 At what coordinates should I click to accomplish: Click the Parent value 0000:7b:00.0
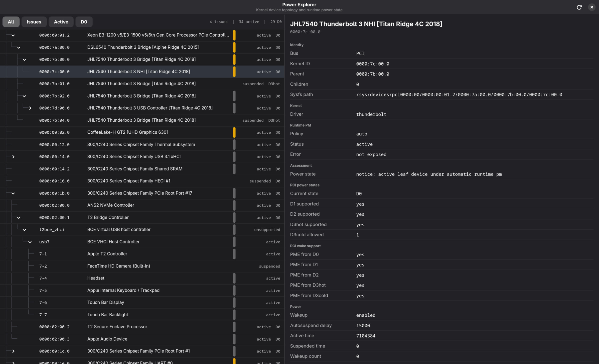pos(373,74)
